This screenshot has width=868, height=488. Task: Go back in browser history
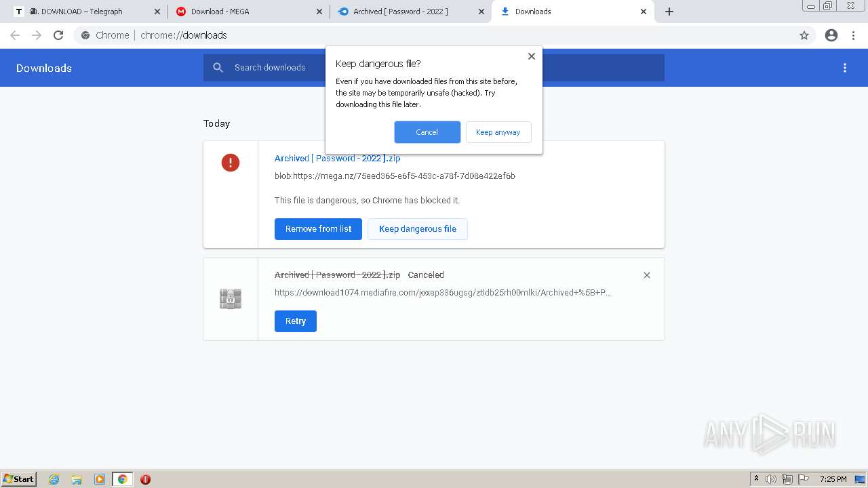point(15,35)
